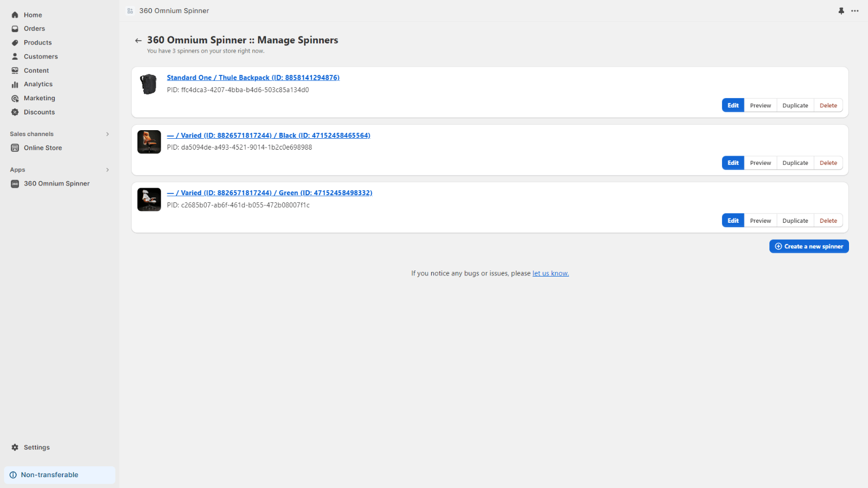Image resolution: width=868 pixels, height=488 pixels.
Task: Delete the Varied Black spinner
Action: [x=828, y=163]
